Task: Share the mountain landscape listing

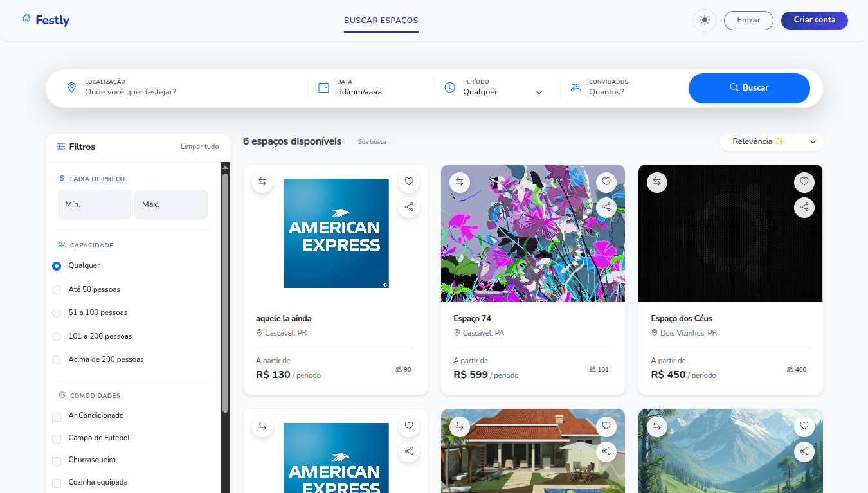Action: pyautogui.click(x=804, y=451)
